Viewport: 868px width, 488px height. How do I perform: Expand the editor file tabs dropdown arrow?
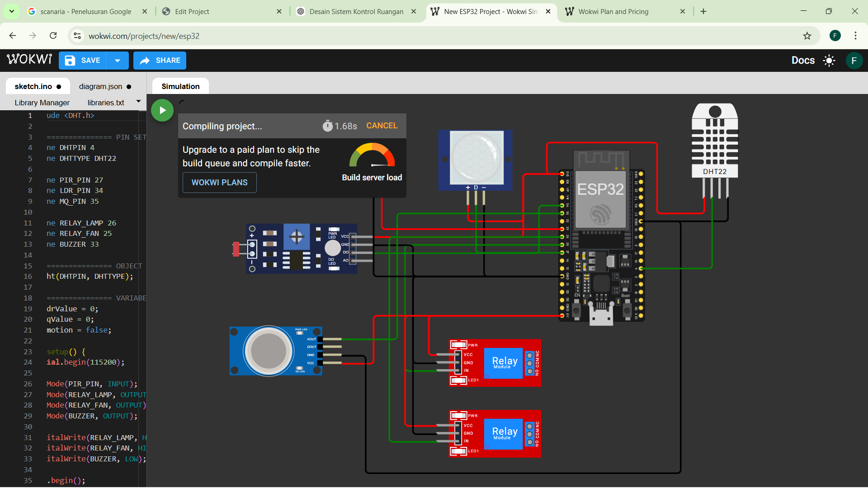(138, 102)
